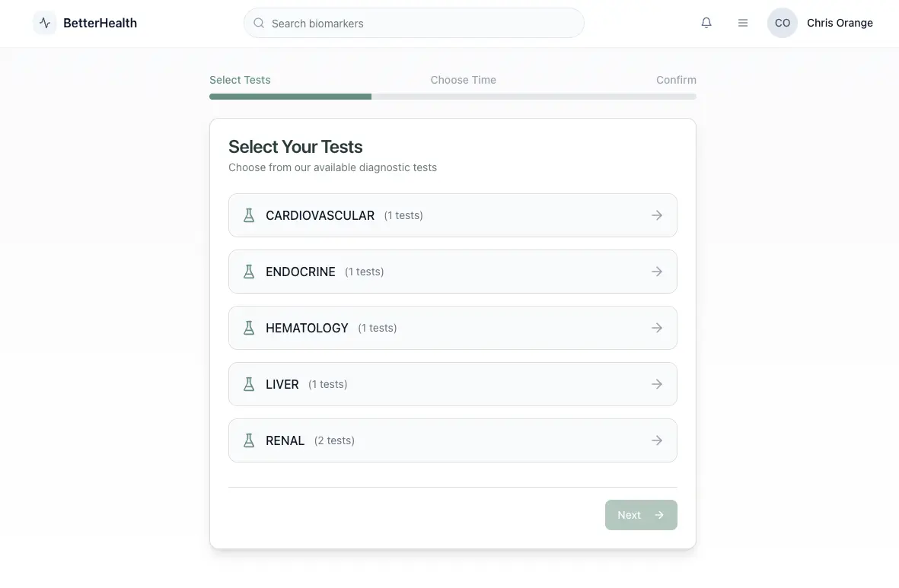Jump to the Confirm step
The image size is (899, 588).
pos(676,80)
